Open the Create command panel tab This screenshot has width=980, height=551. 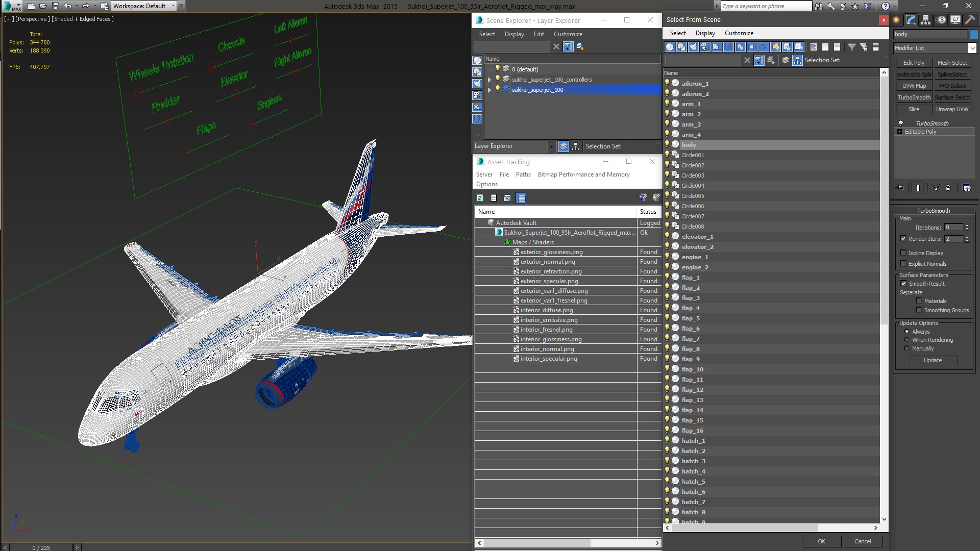pyautogui.click(x=897, y=20)
